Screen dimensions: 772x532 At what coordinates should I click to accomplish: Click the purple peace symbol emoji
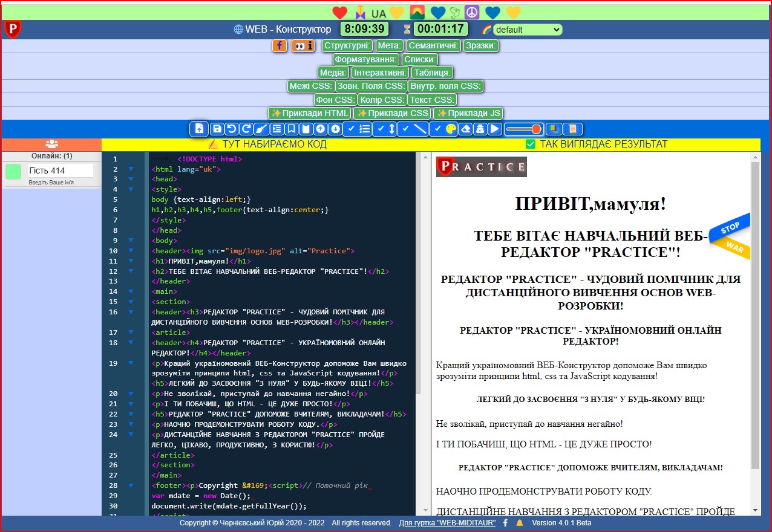point(472,12)
